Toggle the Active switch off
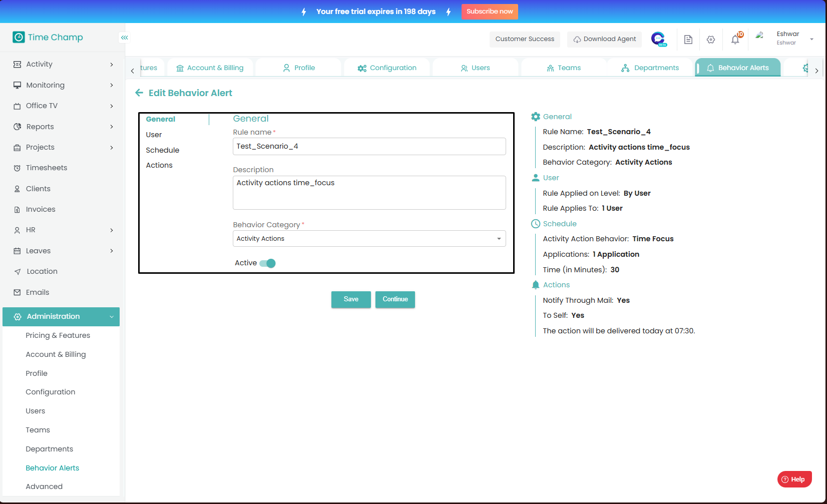 [268, 263]
